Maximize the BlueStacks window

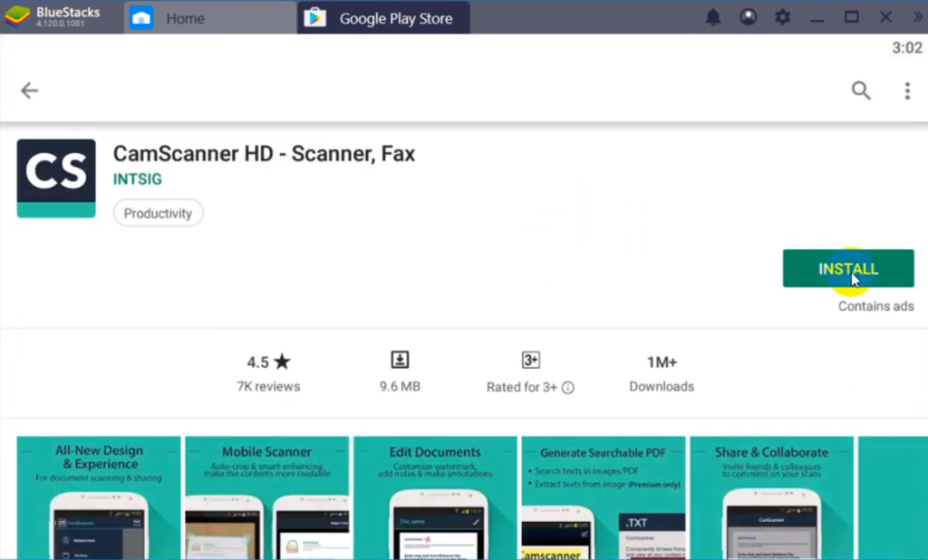click(x=851, y=17)
